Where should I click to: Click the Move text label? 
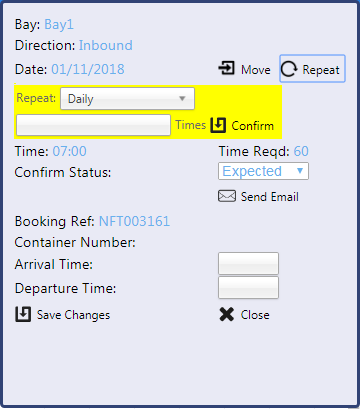(x=256, y=70)
